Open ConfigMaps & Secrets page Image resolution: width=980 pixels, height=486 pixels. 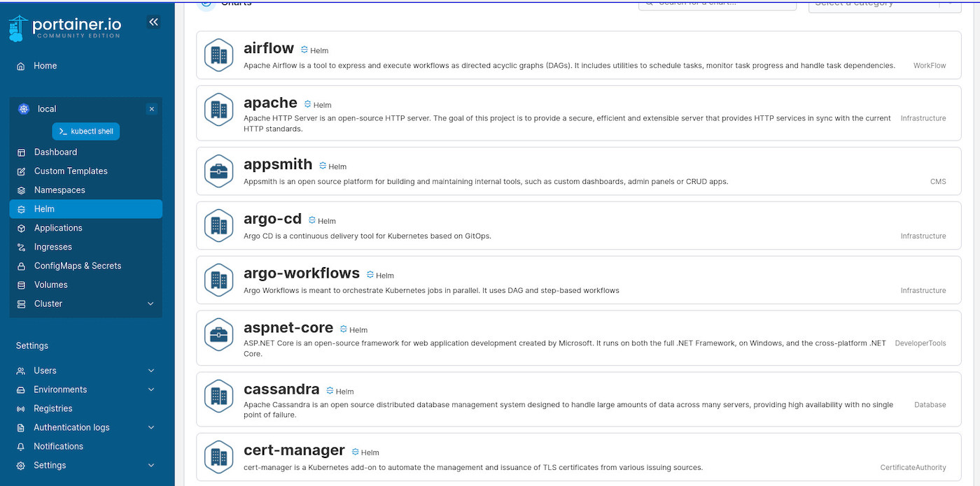pyautogui.click(x=77, y=266)
